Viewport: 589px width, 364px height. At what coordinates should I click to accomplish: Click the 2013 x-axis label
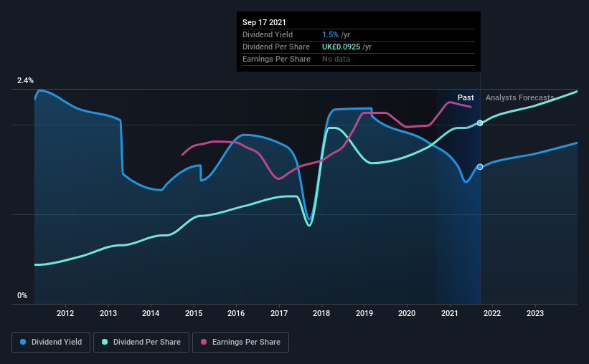(x=108, y=313)
